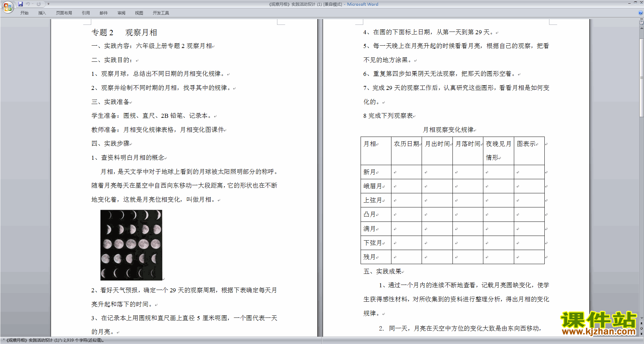This screenshot has width=644, height=344.
Task: Click the split-window handle above the scrollbar
Action: click(x=642, y=19)
